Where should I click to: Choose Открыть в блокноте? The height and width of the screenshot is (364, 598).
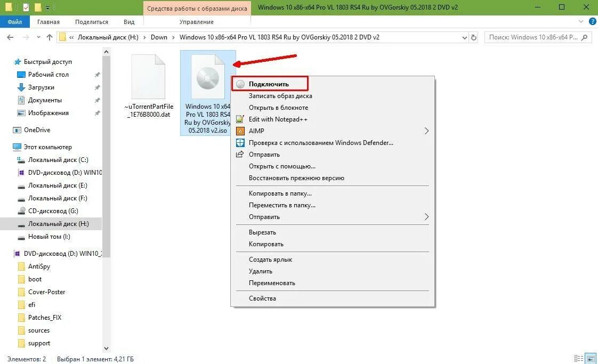[278, 108]
